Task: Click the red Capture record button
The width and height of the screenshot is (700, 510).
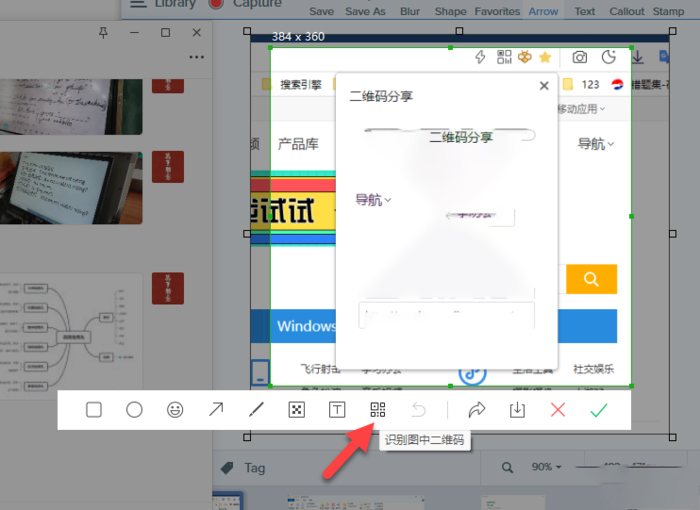Action: [216, 4]
